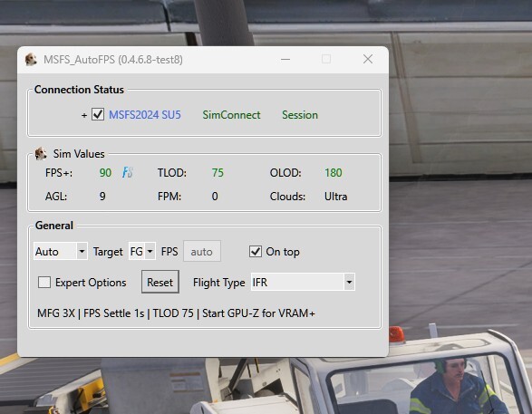This screenshot has height=414, width=532.
Task: Click the plus sign before MSFS2024 checkbox
Action: tap(84, 116)
